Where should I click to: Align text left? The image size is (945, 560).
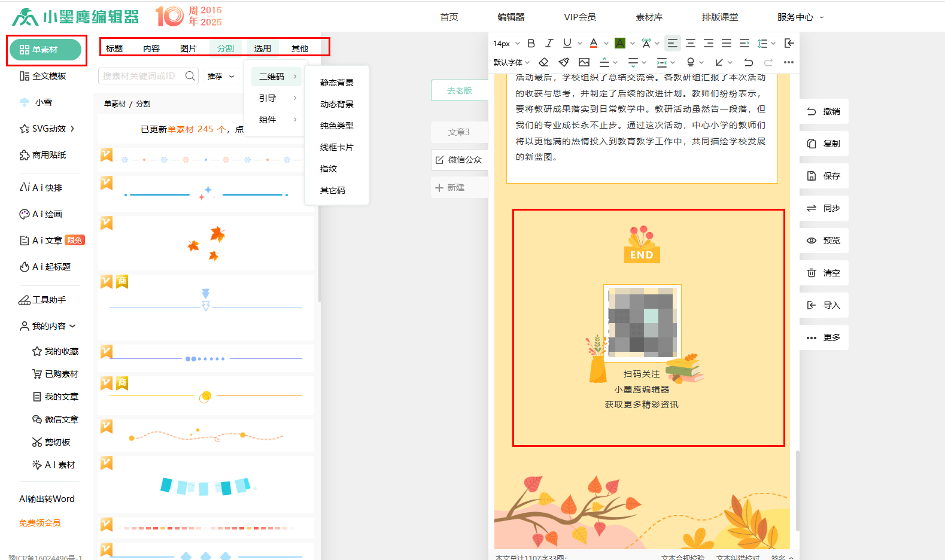tap(673, 43)
